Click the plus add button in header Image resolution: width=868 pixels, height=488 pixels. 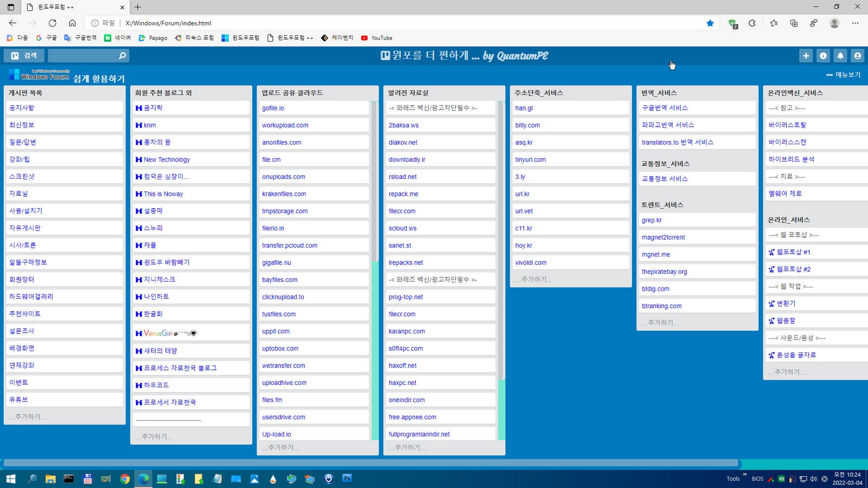tap(806, 55)
